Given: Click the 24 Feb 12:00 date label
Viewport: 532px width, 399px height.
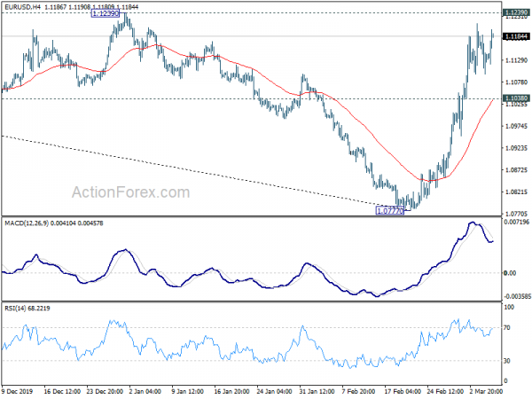Looking at the screenshot, I should pos(445,391).
